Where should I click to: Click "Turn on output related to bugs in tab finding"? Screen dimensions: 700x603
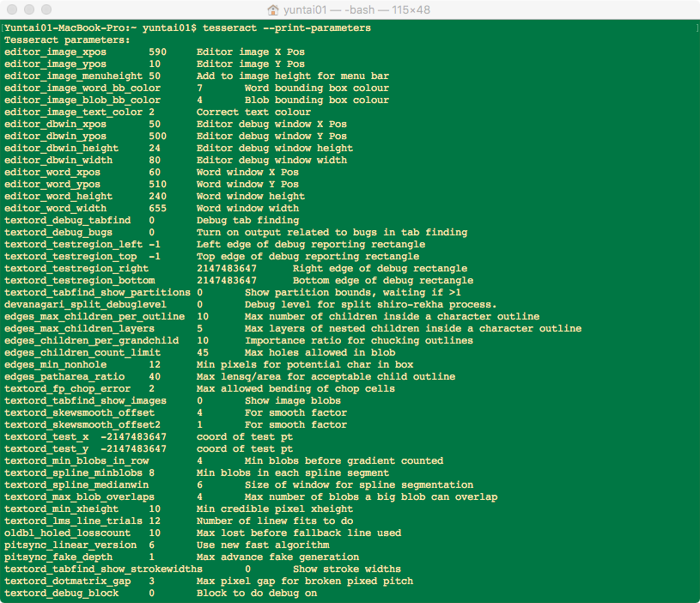pyautogui.click(x=332, y=233)
